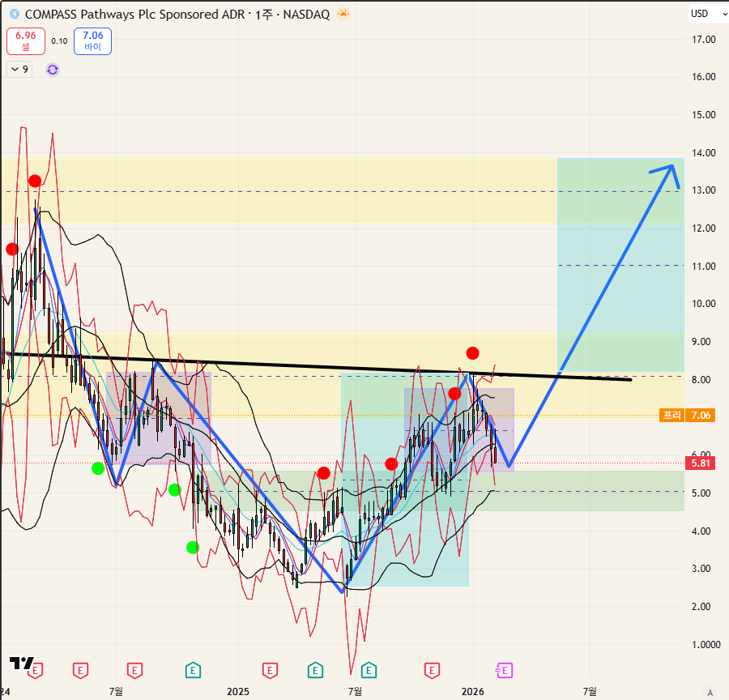
Task: Click the 8.00 price axis label
Action: (701, 379)
